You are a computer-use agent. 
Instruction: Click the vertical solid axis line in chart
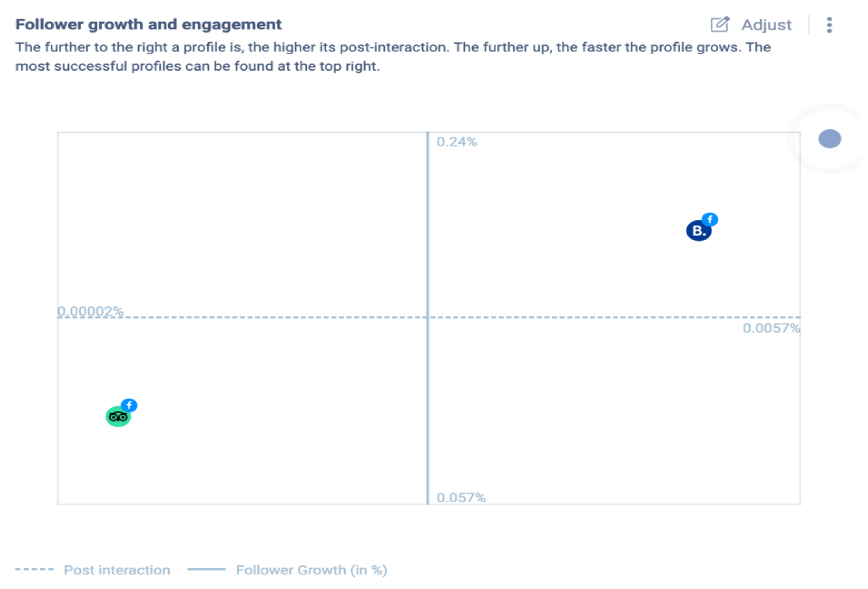click(x=428, y=392)
